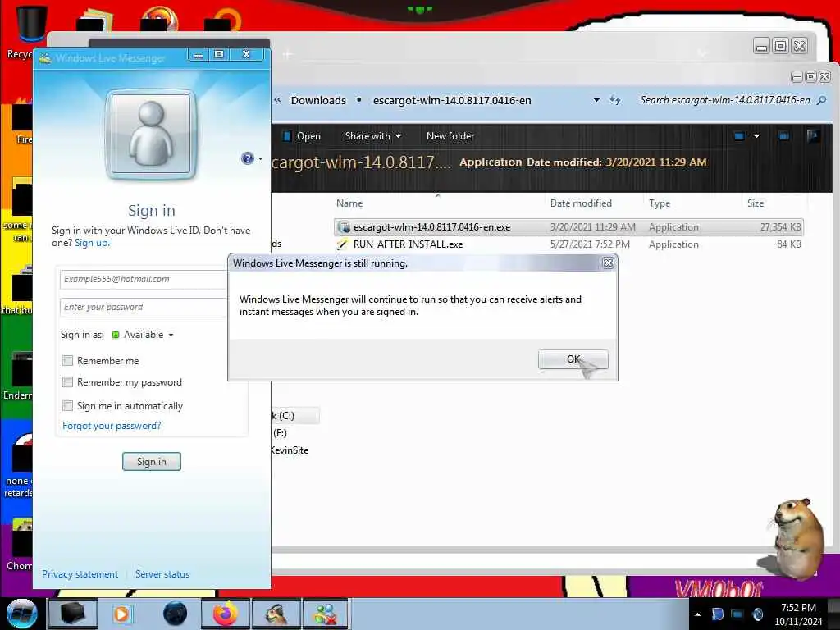Close the Windows Live Messenger window
The width and height of the screenshot is (840, 630).
click(246, 55)
